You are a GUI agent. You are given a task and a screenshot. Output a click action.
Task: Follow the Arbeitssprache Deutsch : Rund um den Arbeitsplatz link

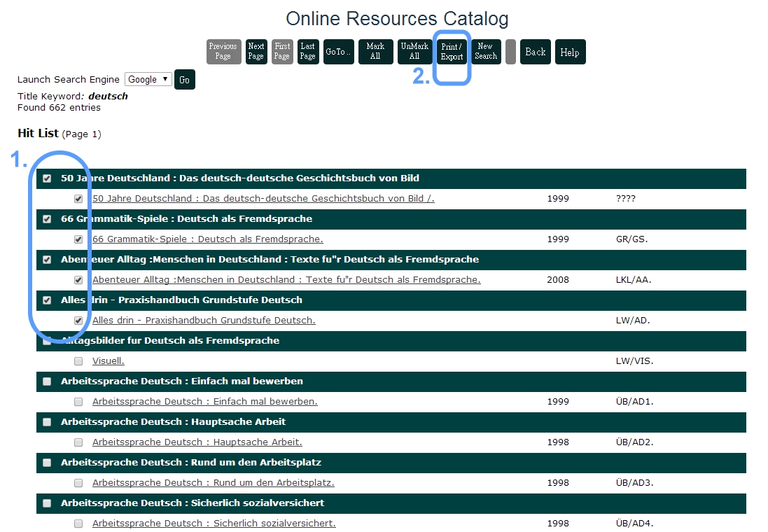click(x=213, y=483)
